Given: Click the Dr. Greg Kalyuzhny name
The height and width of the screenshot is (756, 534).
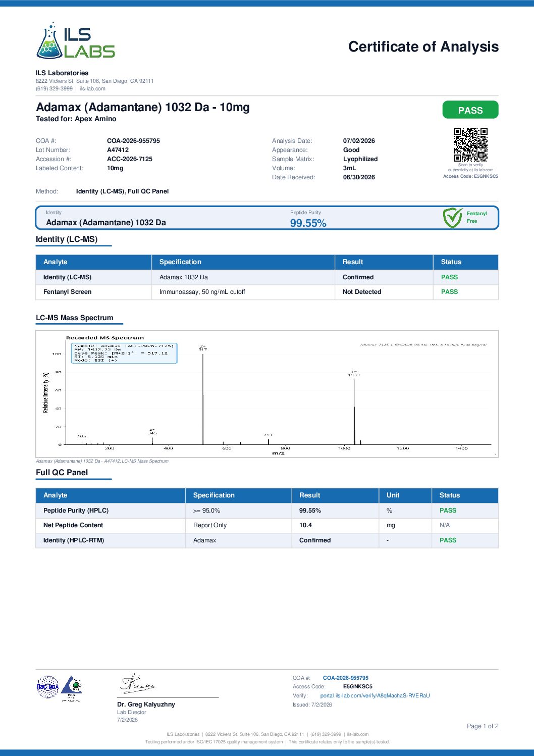Looking at the screenshot, I should click(x=146, y=704).
